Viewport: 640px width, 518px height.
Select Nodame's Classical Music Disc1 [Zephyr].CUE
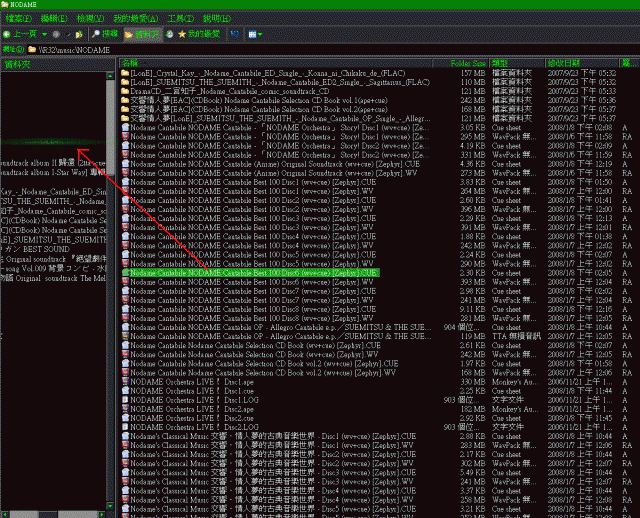273,436
